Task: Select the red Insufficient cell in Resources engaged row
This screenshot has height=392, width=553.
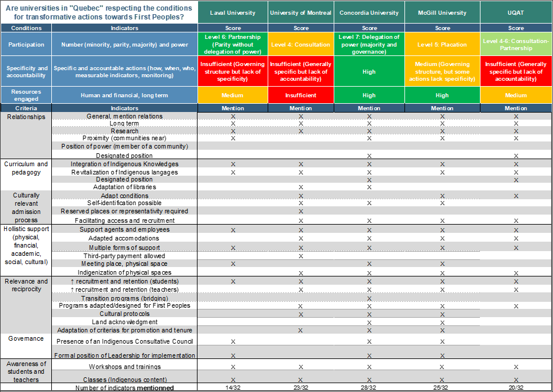Action: pyautogui.click(x=301, y=95)
